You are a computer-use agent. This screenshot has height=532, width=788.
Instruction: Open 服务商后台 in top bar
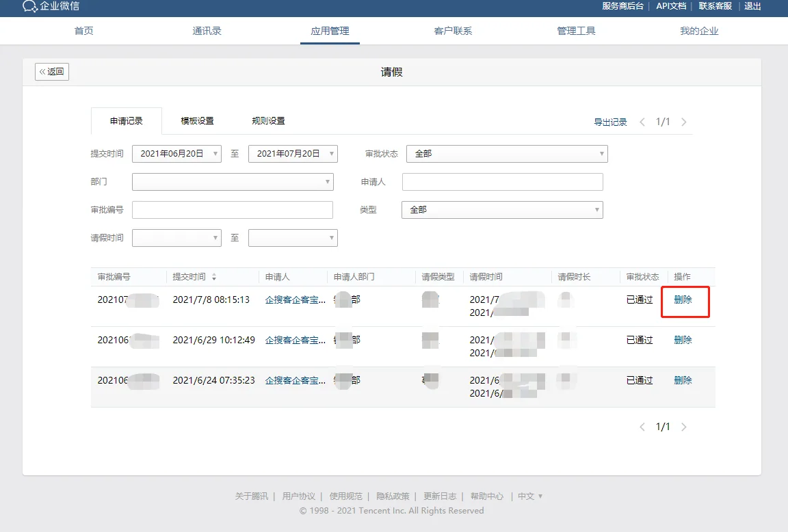(622, 6)
